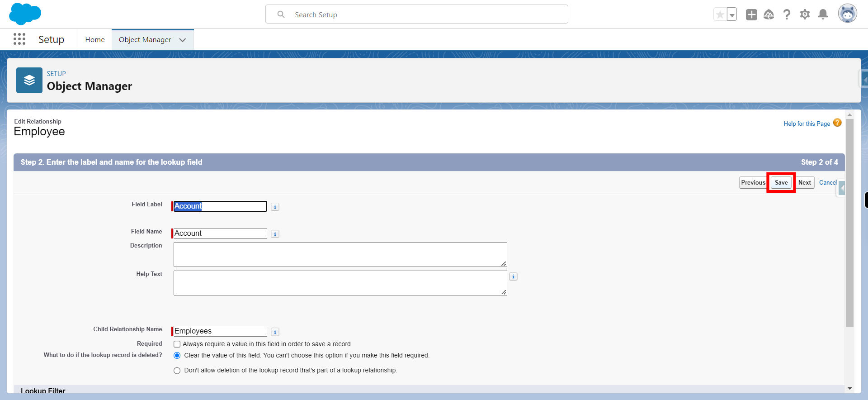This screenshot has width=868, height=400.
Task: Open the favorites list dropdown arrow
Action: [x=732, y=14]
